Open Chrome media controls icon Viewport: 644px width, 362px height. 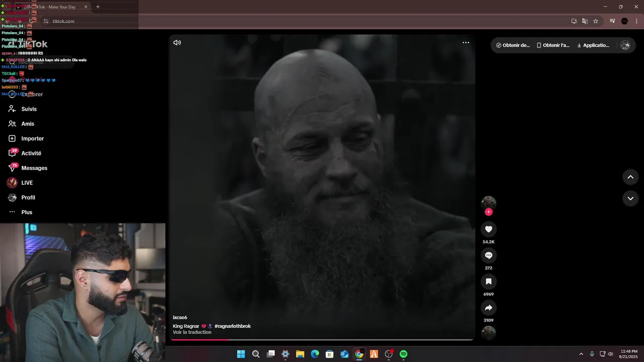point(612,21)
